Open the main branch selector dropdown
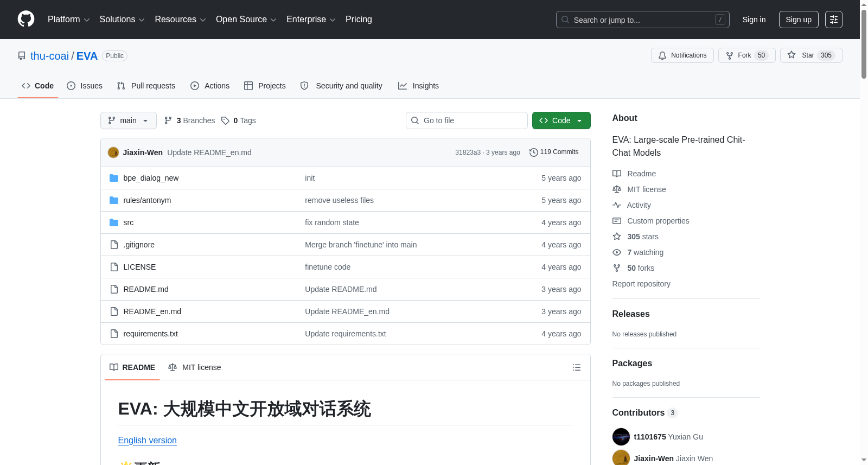868x465 pixels. 129,120
